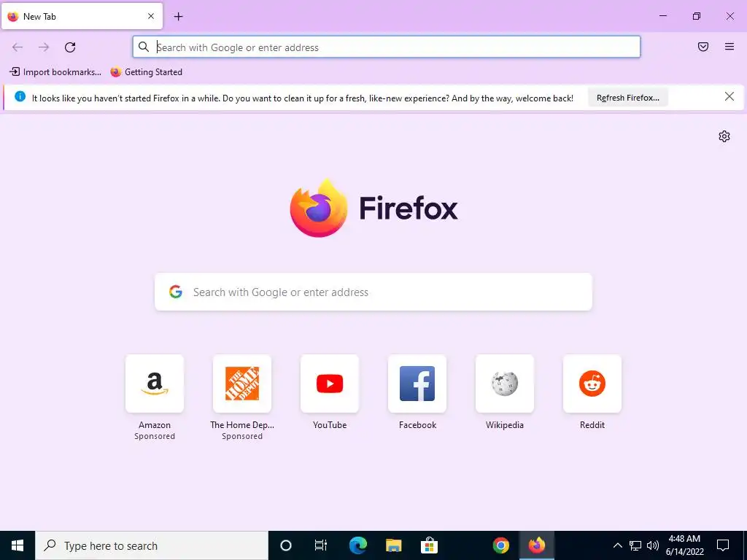
Task: Open Microsoft Store from taskbar
Action: pos(429,545)
